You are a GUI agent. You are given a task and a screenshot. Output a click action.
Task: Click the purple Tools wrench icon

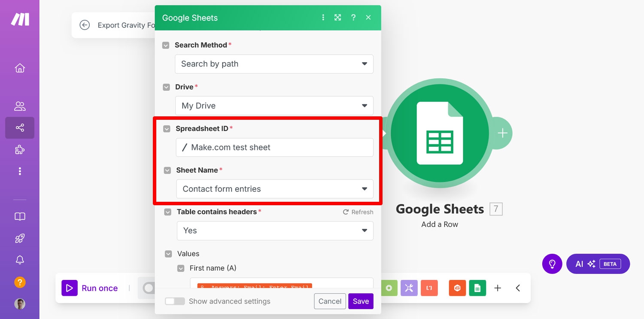[x=409, y=288]
